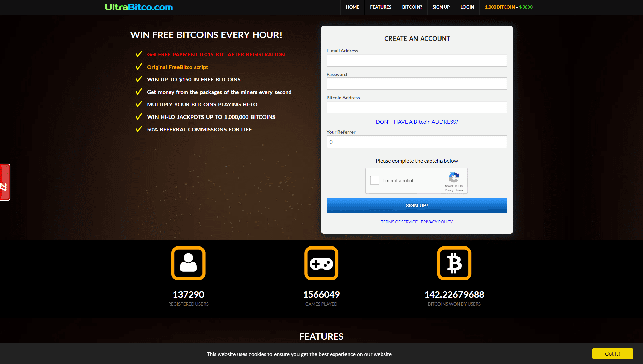Open the HOME menu item

click(352, 7)
